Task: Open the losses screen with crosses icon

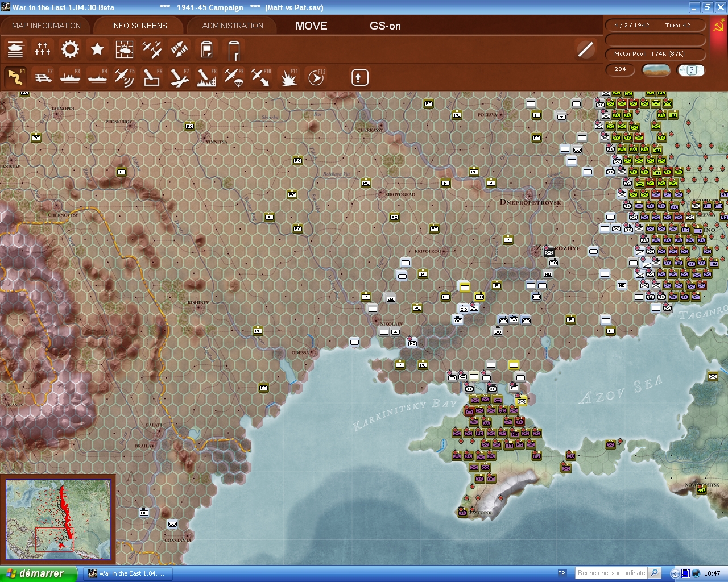Action: click(43, 50)
